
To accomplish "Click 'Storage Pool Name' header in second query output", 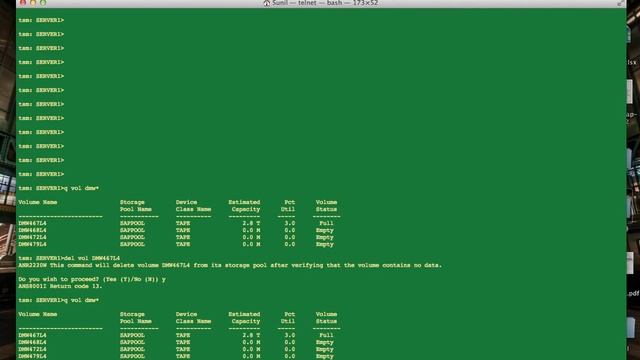I will click(x=136, y=318).
